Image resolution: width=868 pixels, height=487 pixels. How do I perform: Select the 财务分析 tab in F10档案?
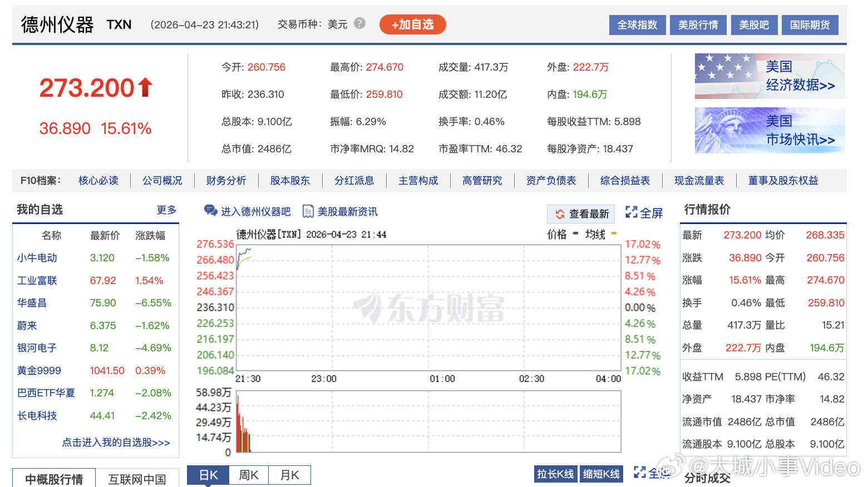226,180
